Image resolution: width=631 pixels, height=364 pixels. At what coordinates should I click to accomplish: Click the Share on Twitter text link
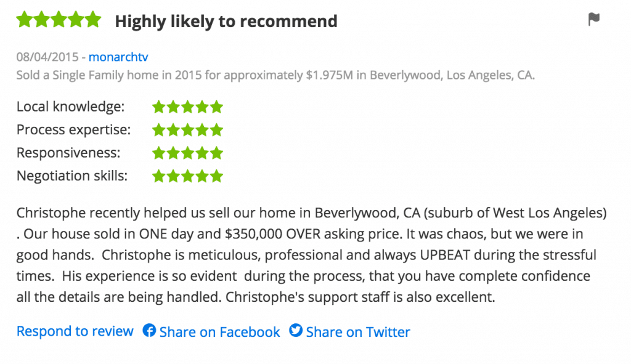(358, 332)
